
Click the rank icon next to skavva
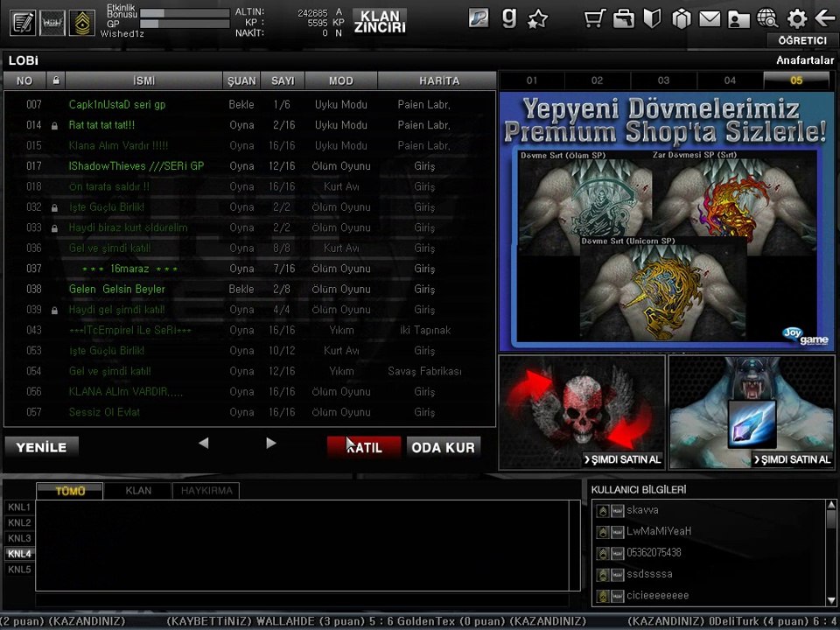point(603,511)
